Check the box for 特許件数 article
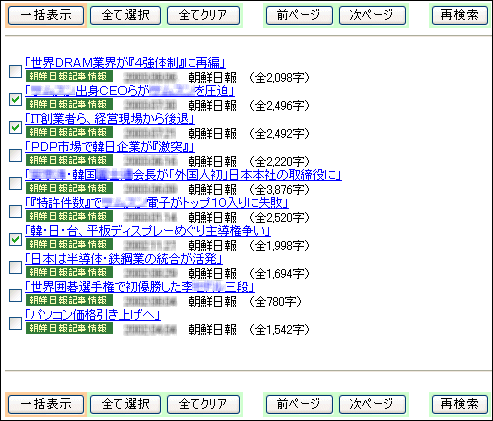Image resolution: width=493 pixels, height=421 pixels. click(15, 211)
